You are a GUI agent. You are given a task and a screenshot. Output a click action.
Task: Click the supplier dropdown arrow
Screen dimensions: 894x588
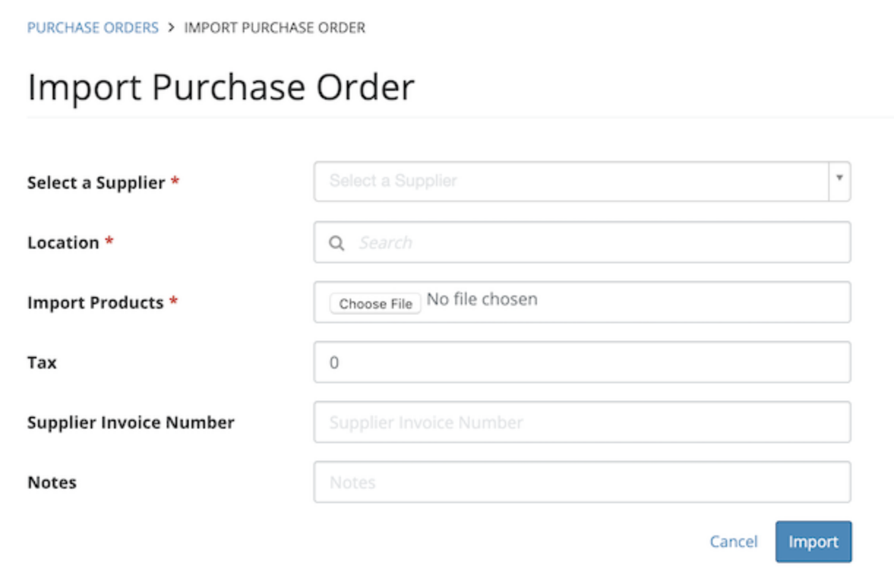click(x=840, y=178)
